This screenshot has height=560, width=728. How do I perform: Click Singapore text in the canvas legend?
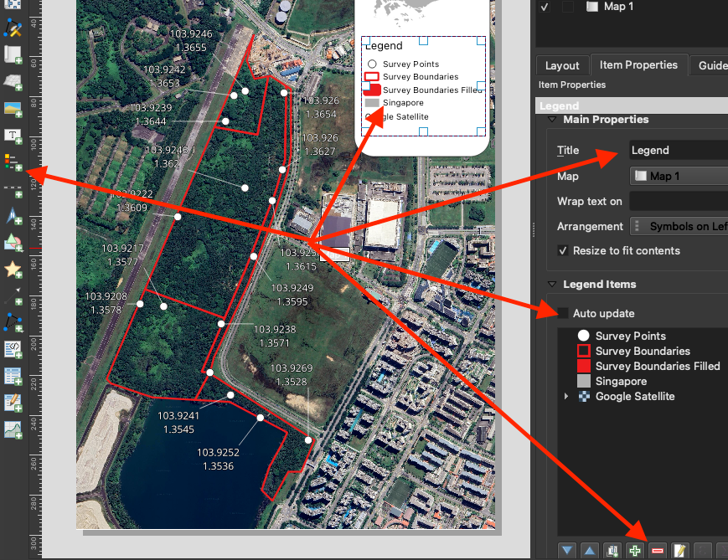tap(403, 102)
